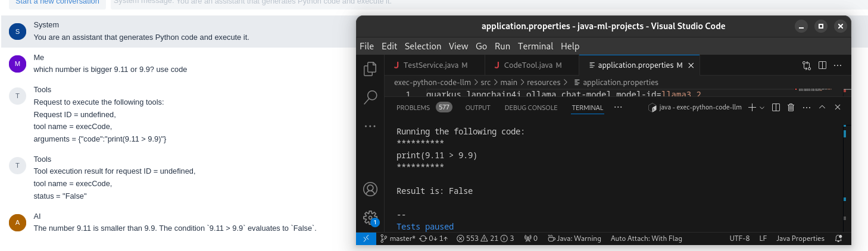Open the Help menu
The width and height of the screenshot is (868, 251).
tap(570, 46)
